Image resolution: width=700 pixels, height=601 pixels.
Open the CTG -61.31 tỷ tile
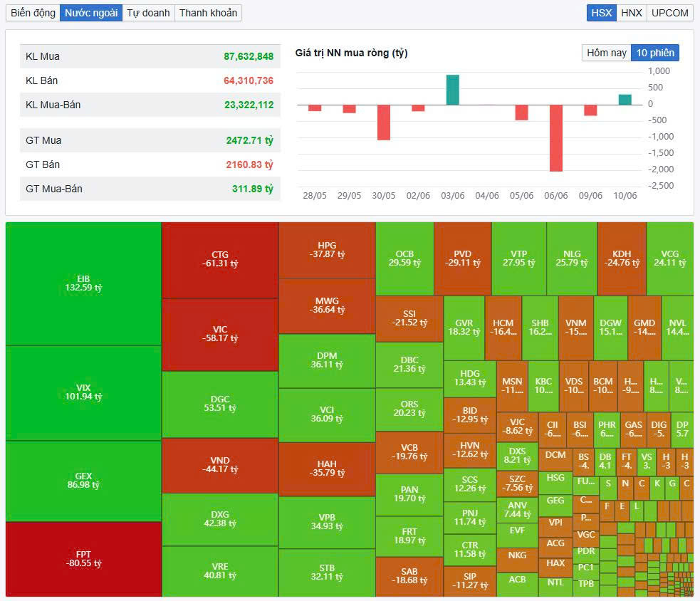pos(220,261)
